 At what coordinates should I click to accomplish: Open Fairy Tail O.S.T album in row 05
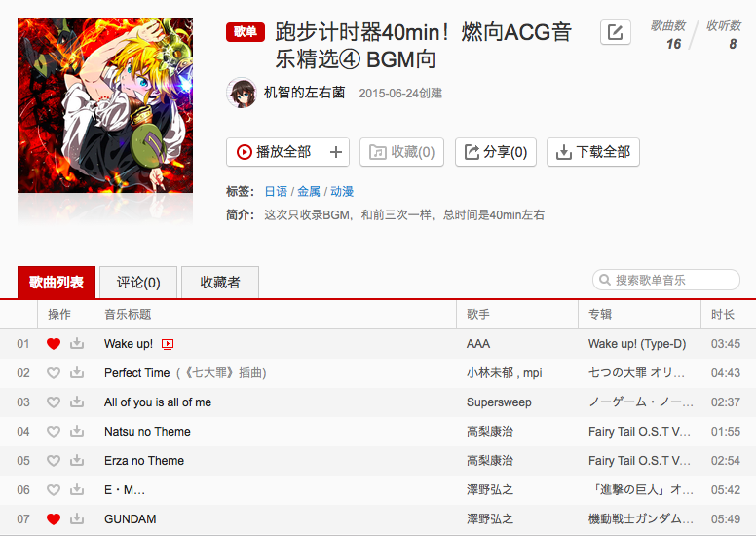click(639, 461)
